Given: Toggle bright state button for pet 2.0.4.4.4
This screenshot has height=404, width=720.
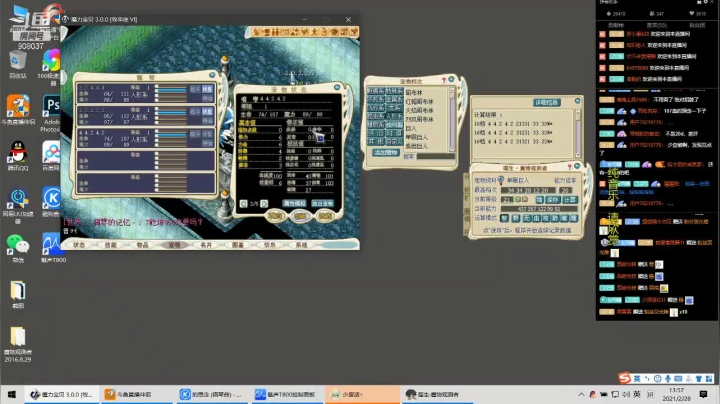Looking at the screenshot, I should click(208, 89).
